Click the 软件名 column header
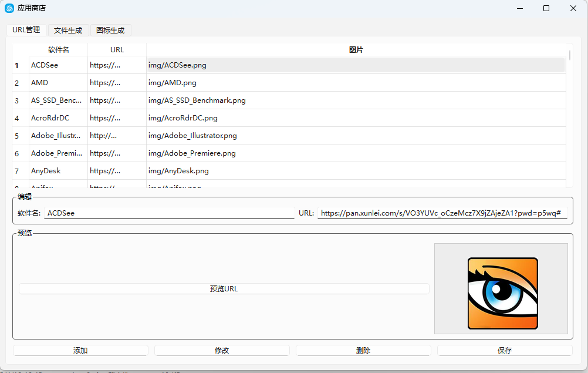588x373 pixels. (59, 49)
